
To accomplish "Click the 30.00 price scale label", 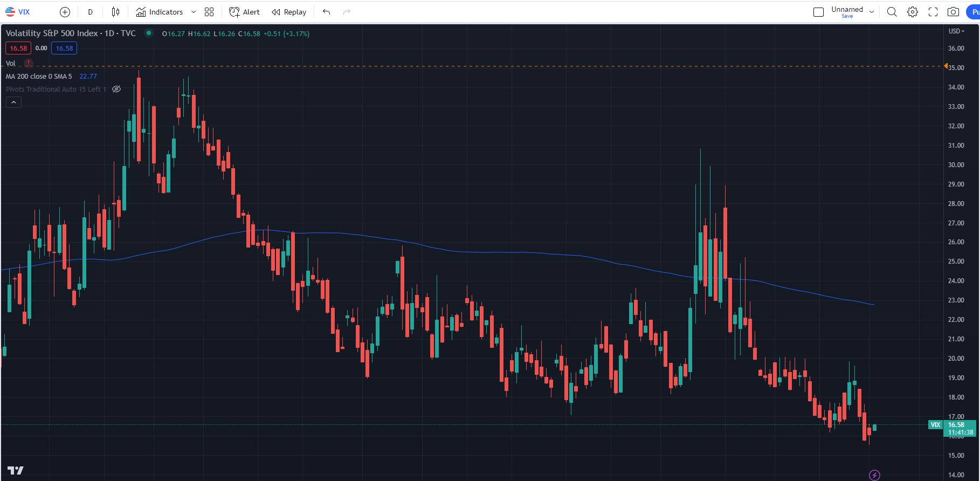I will pyautogui.click(x=956, y=164).
